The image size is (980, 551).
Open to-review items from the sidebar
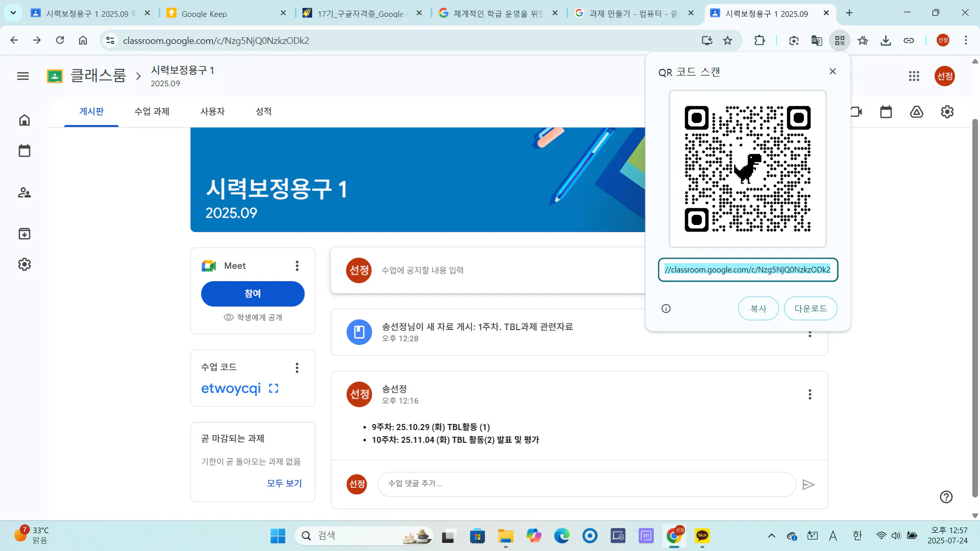tap(24, 234)
